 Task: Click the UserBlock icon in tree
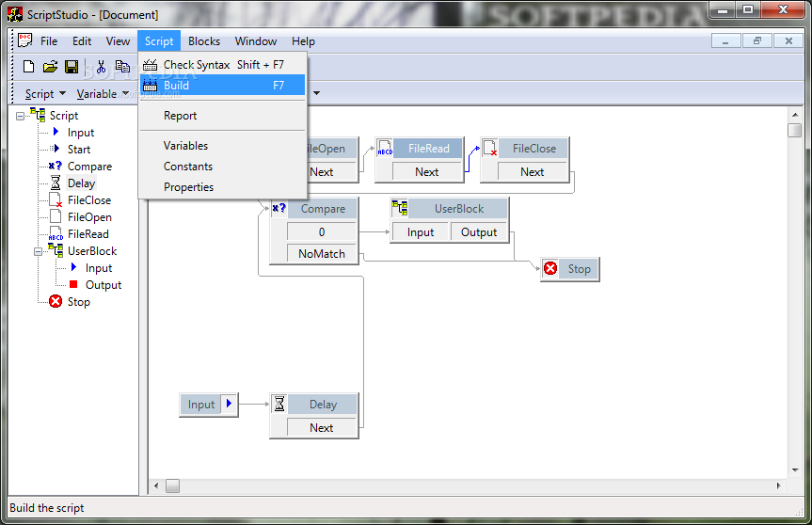tap(56, 250)
